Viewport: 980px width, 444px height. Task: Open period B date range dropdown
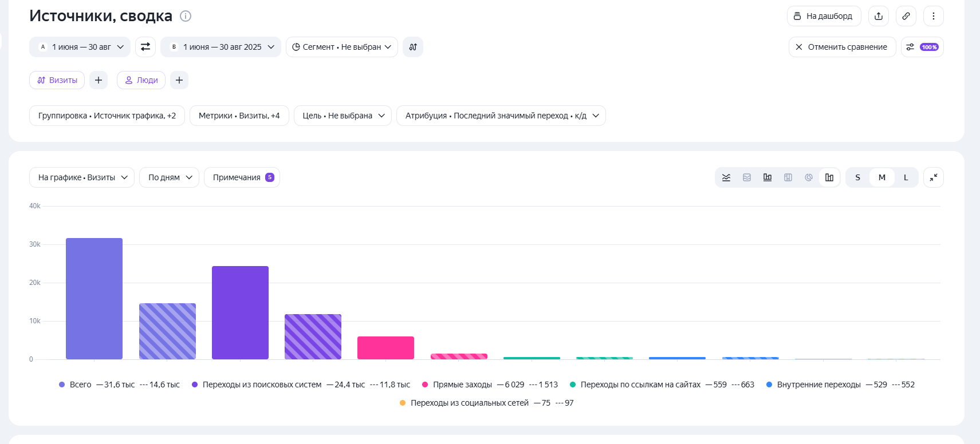[221, 47]
